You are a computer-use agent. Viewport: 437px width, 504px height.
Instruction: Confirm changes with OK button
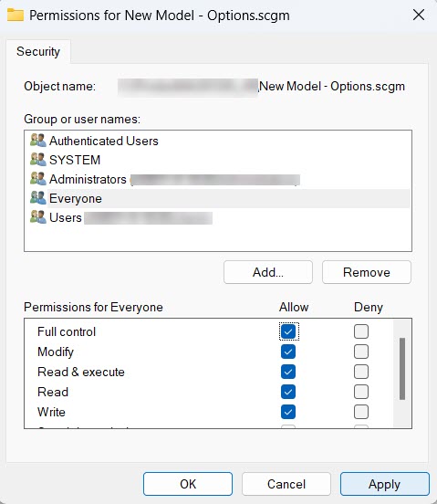tap(188, 484)
